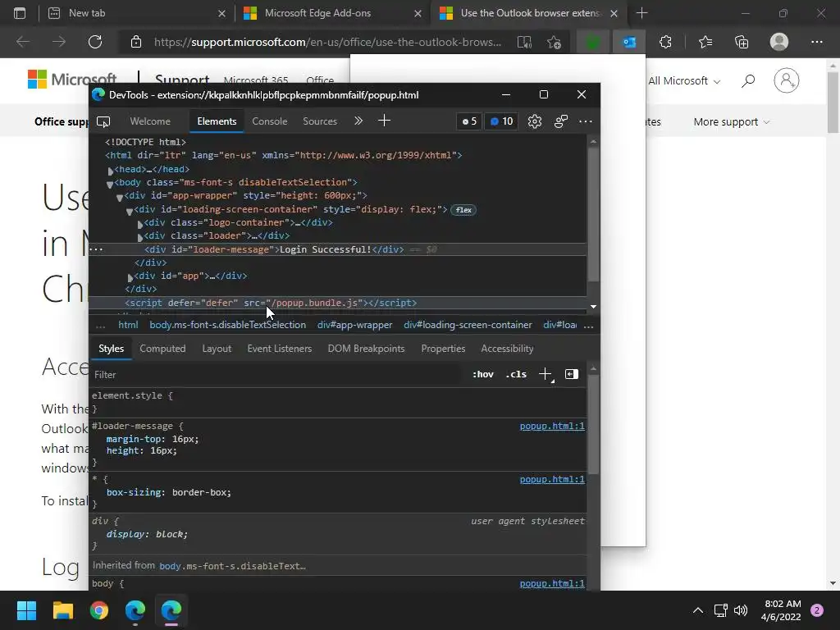Viewport: 840px width, 630px height.
Task: Switch to the Computed pane
Action: [x=162, y=349]
